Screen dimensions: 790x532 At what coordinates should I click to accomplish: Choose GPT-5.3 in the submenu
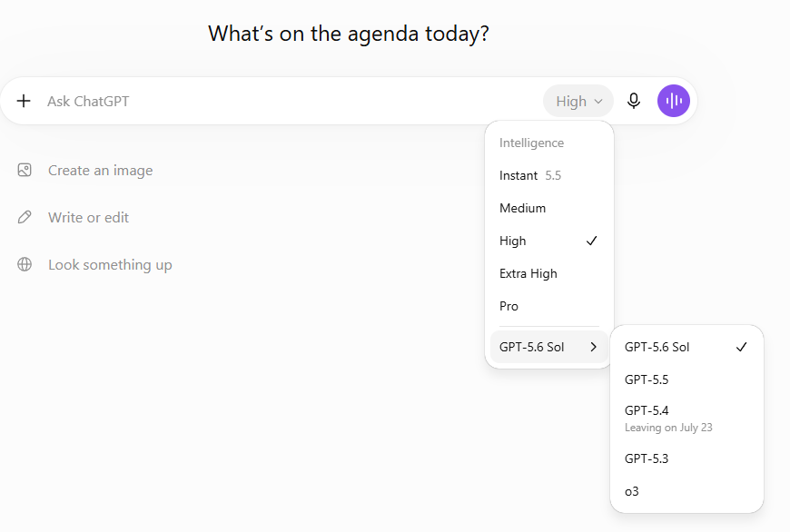[x=686, y=458]
